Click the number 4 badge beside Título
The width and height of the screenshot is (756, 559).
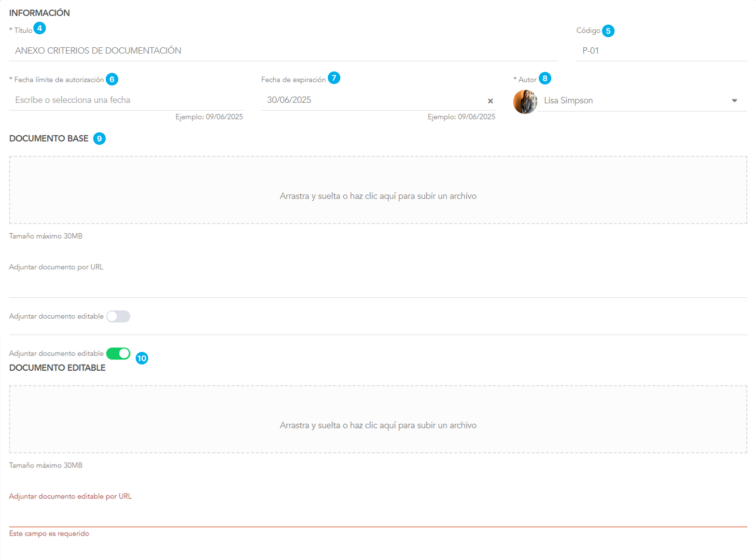(40, 28)
